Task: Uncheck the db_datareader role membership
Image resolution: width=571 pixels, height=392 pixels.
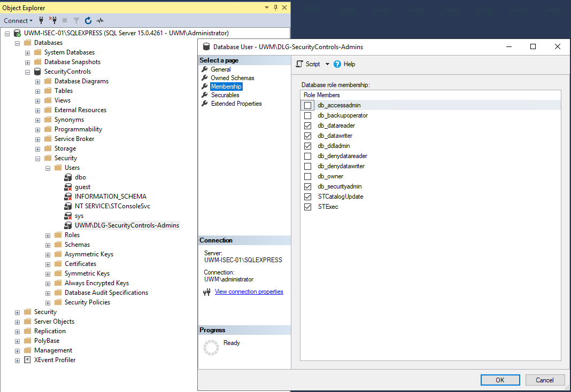Action: coord(307,125)
